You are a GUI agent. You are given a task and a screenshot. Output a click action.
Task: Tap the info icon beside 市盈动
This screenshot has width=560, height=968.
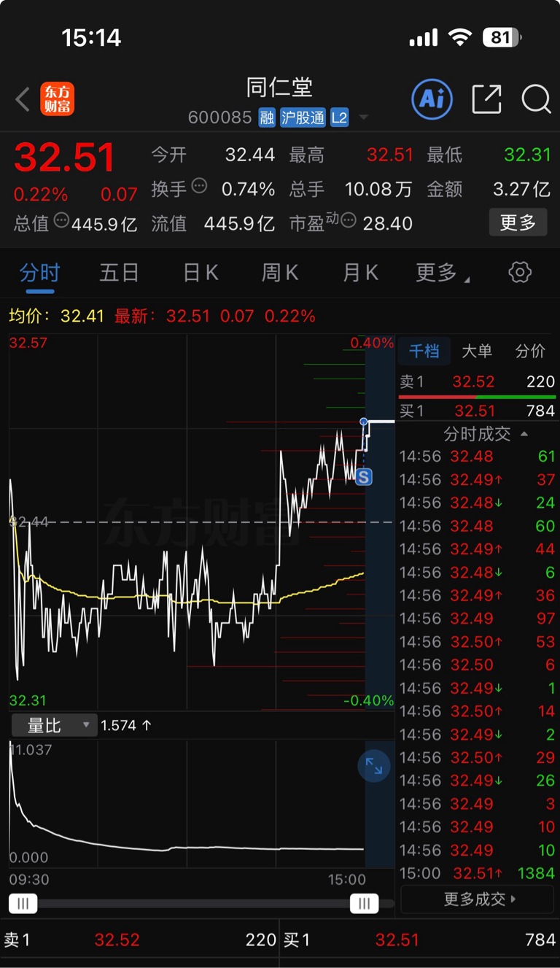pos(349,220)
